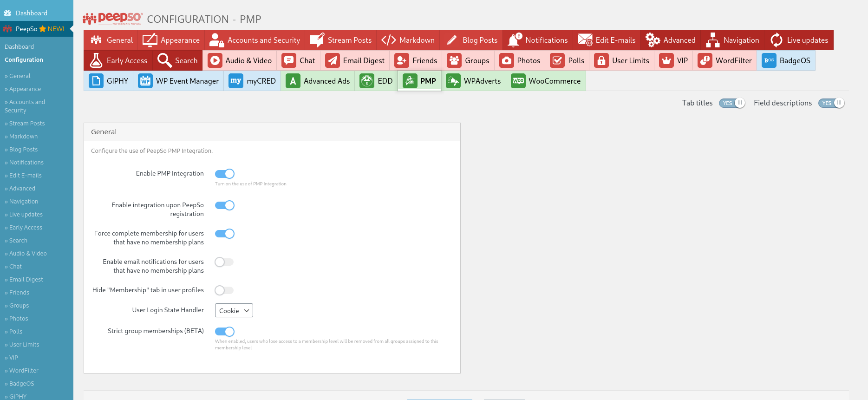Viewport: 868px width, 400px height.
Task: Open Dashboard link under the PeepSo submenu
Action: tap(19, 47)
